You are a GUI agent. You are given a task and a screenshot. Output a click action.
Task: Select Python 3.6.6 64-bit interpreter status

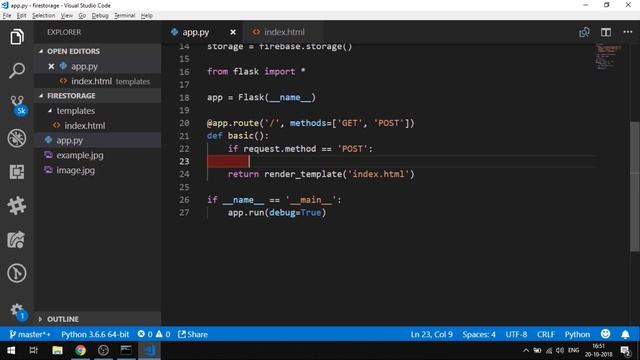(95, 334)
